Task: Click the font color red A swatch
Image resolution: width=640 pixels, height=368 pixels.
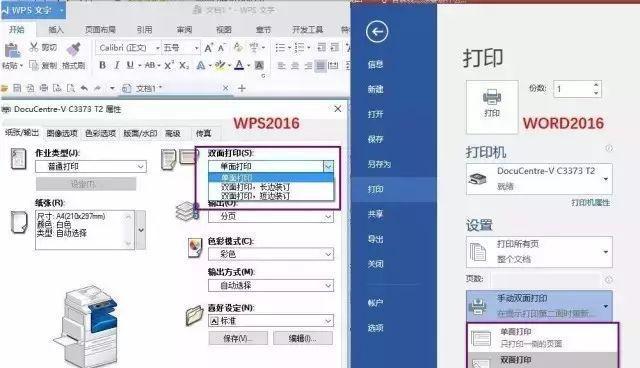Action: tap(240, 65)
